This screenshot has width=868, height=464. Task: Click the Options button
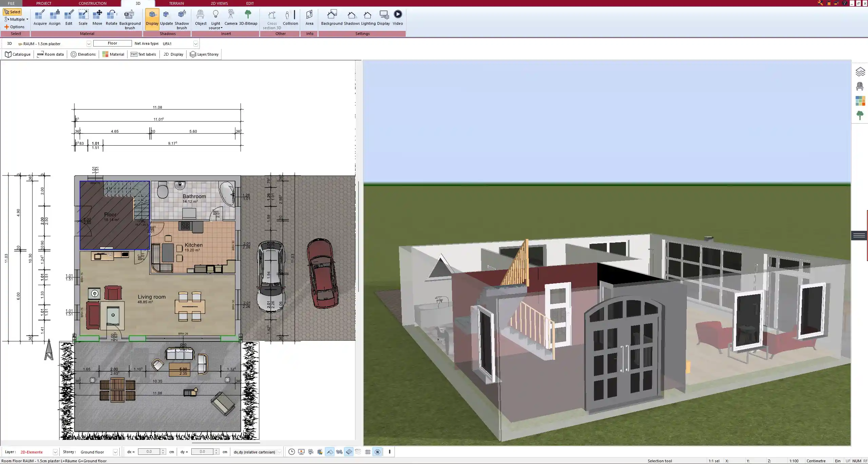point(14,27)
